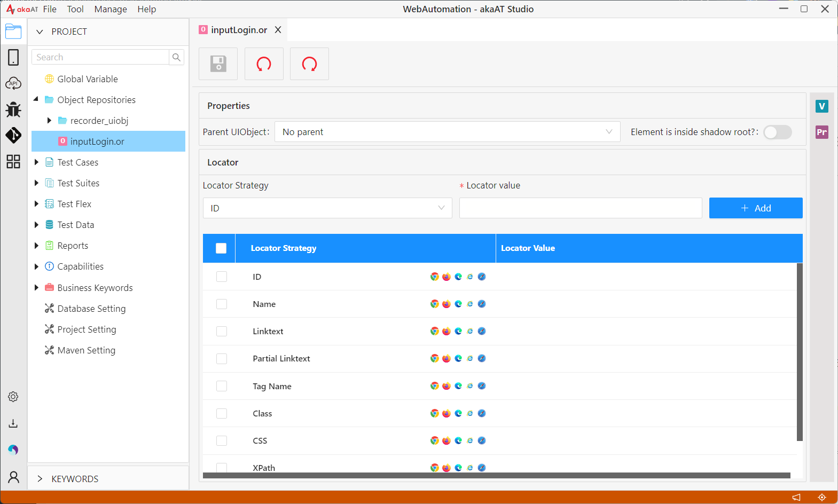This screenshot has height=504, width=838.
Task: Click the Locator value input field
Action: (581, 208)
